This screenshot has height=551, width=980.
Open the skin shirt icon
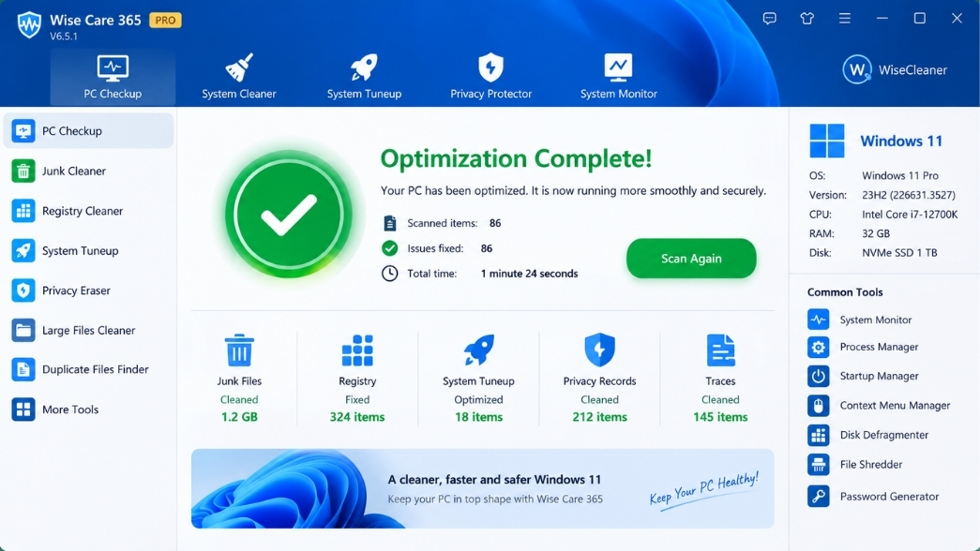pyautogui.click(x=807, y=18)
